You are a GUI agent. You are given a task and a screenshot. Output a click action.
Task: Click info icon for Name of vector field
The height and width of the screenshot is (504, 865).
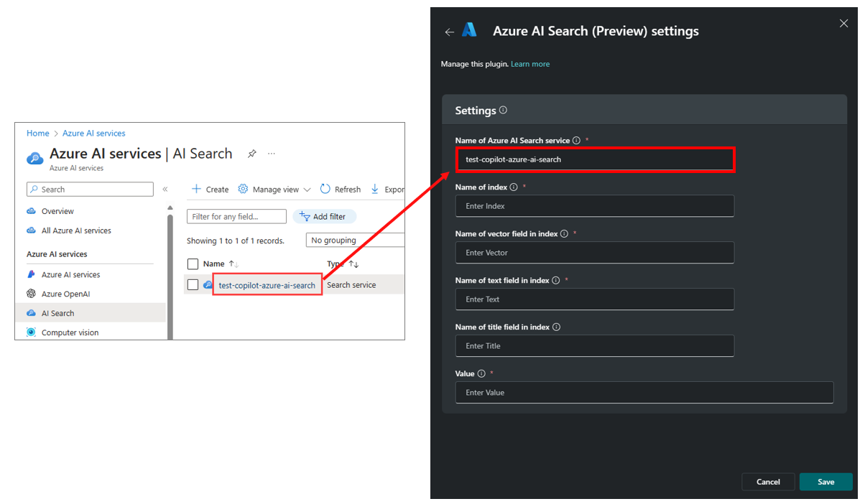(564, 233)
